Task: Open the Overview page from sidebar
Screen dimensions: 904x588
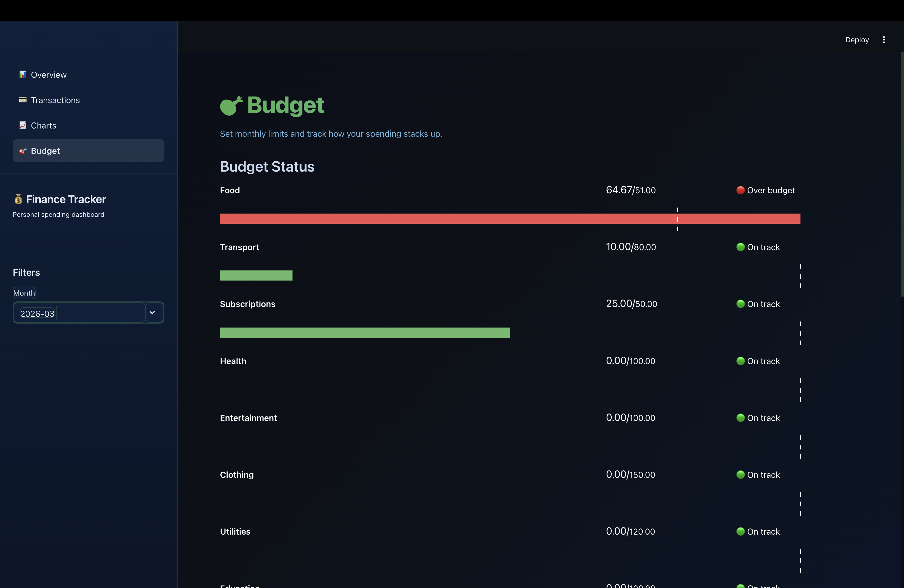Action: coord(48,75)
